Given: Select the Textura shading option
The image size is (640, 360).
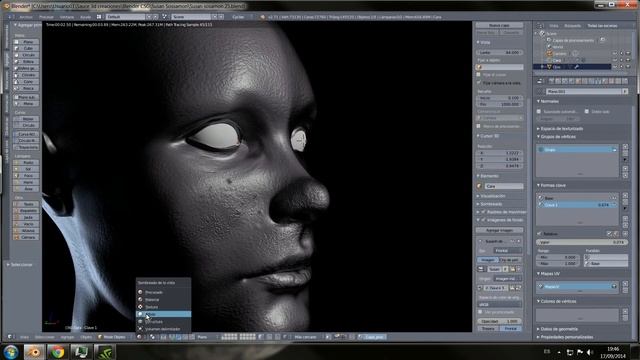Looking at the screenshot, I should click(163, 307).
